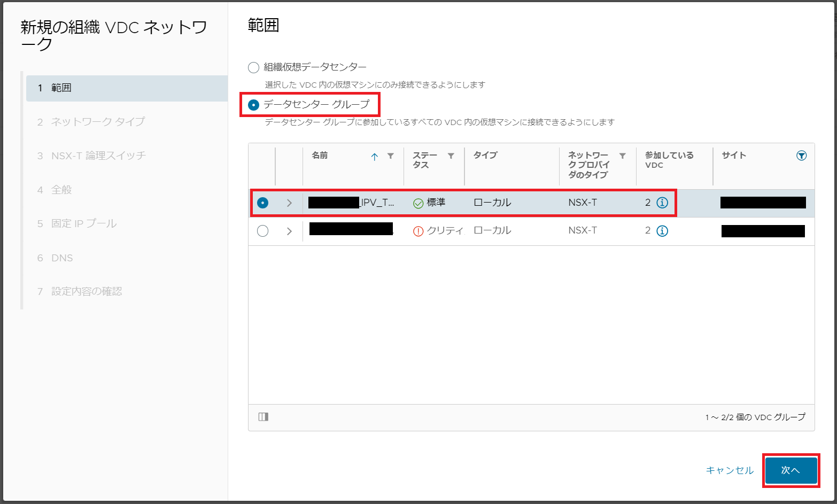This screenshot has height=504, width=837.
Task: Click NSX-T in the クリティカル status row
Action: pyautogui.click(x=583, y=230)
